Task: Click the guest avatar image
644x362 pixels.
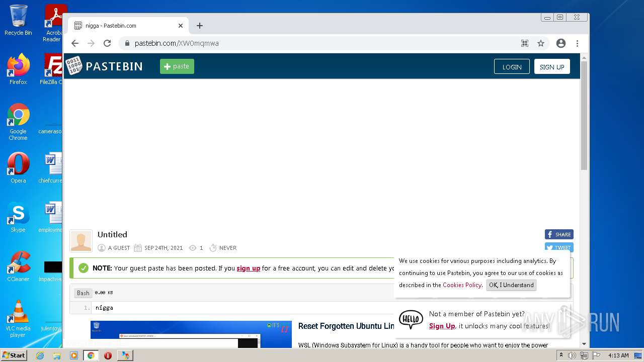Action: click(x=81, y=240)
